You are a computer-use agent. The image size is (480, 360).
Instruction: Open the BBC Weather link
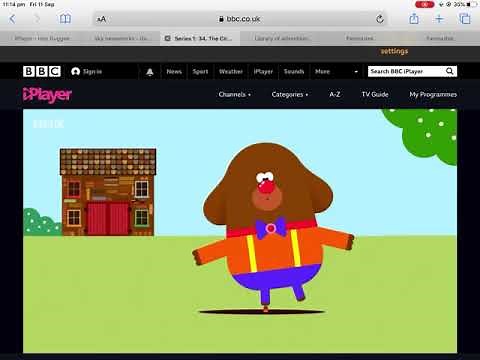(x=231, y=71)
